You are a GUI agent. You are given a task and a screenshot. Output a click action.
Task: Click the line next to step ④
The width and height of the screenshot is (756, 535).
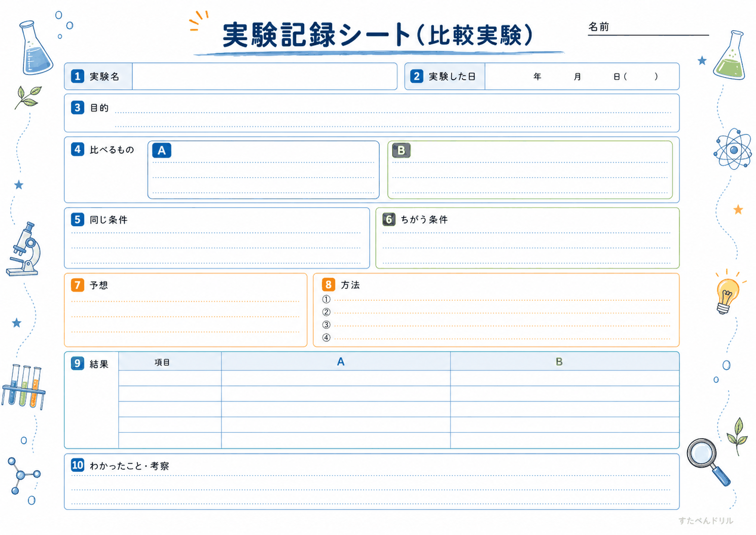pos(502,338)
